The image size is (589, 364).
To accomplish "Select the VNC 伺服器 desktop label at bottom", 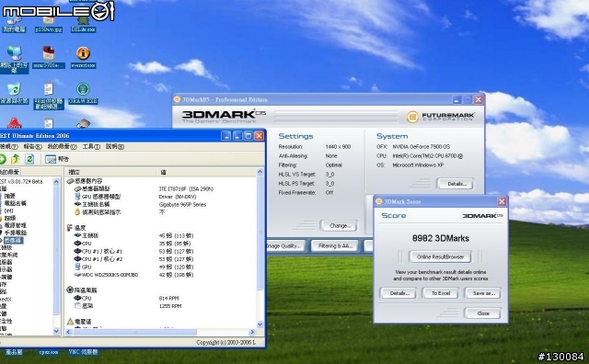I will coord(83,352).
